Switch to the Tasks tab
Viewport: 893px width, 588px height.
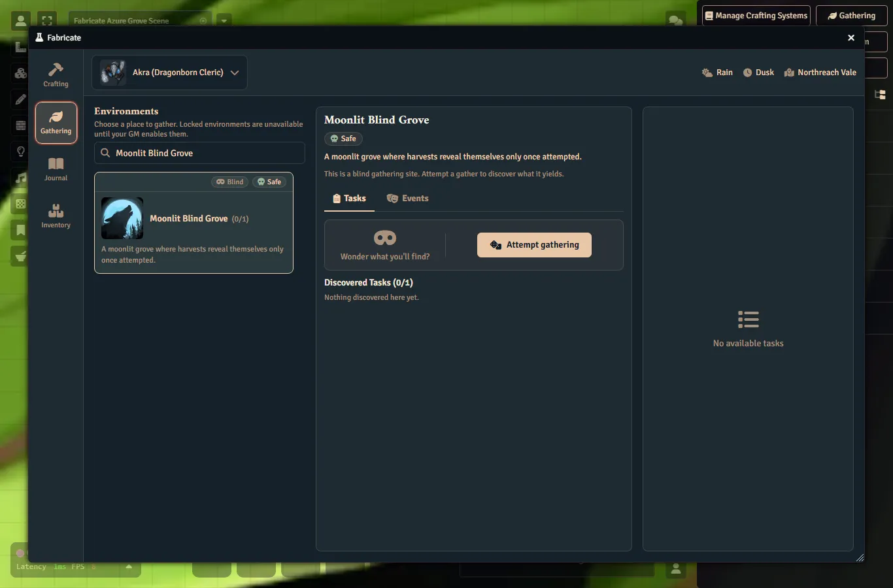349,199
